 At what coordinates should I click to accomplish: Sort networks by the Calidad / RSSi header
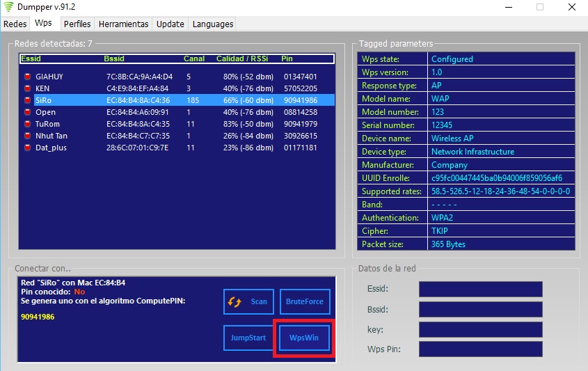[242, 59]
